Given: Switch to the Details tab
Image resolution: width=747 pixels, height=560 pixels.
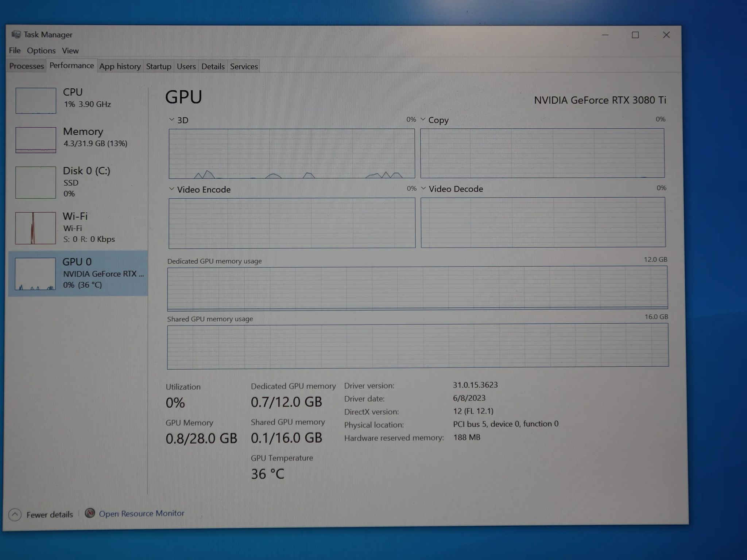Looking at the screenshot, I should coord(213,66).
